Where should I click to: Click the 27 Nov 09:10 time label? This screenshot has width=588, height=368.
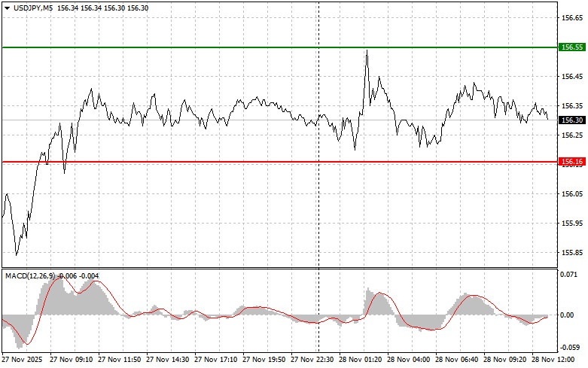coord(72,360)
